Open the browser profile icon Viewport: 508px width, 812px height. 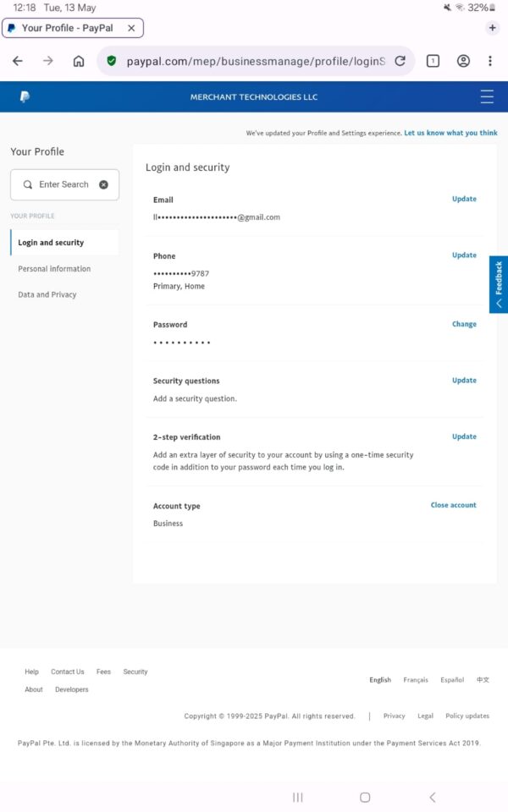(463, 61)
